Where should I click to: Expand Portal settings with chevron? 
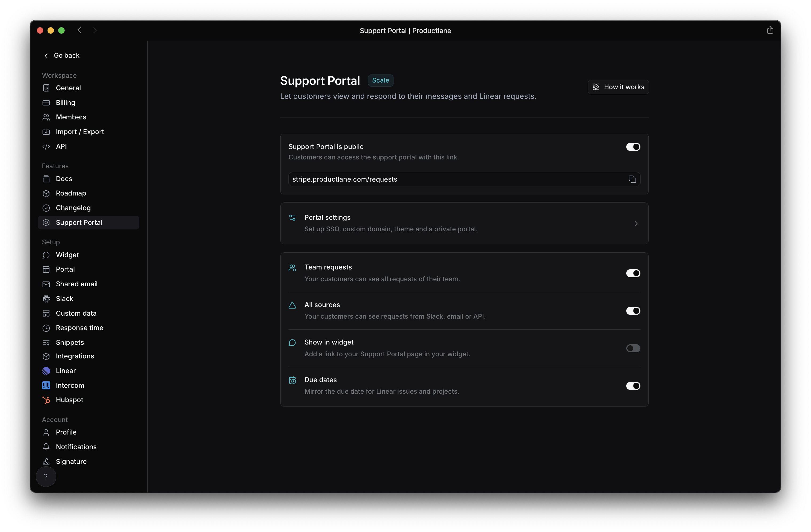(x=636, y=224)
